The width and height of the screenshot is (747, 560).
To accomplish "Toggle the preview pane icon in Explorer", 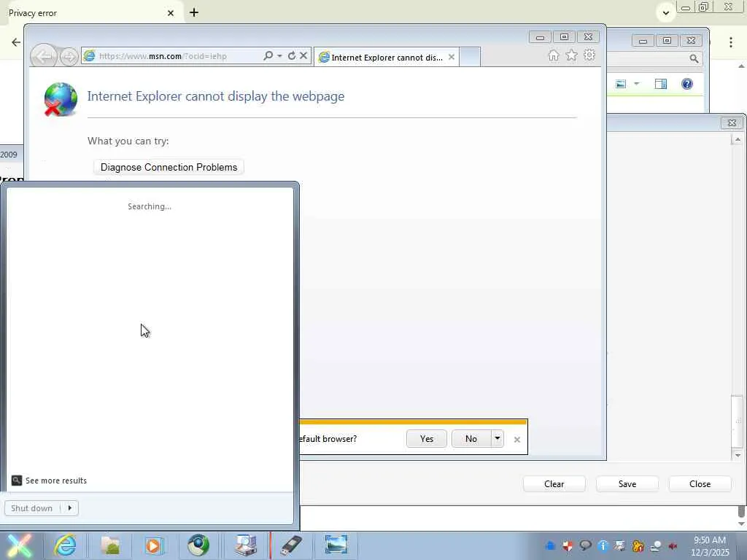I will 660,85.
